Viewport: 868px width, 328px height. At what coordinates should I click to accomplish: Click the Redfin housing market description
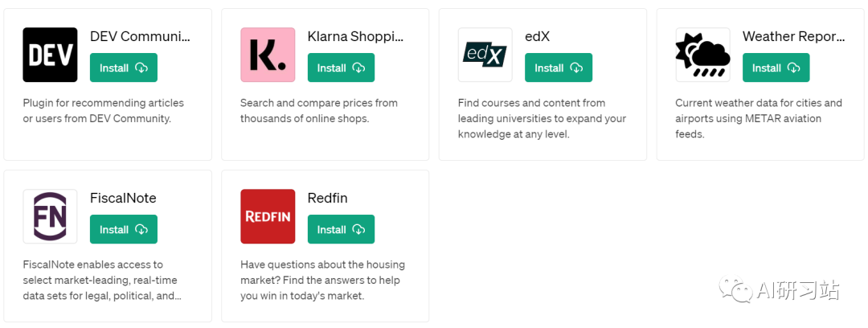(x=323, y=281)
